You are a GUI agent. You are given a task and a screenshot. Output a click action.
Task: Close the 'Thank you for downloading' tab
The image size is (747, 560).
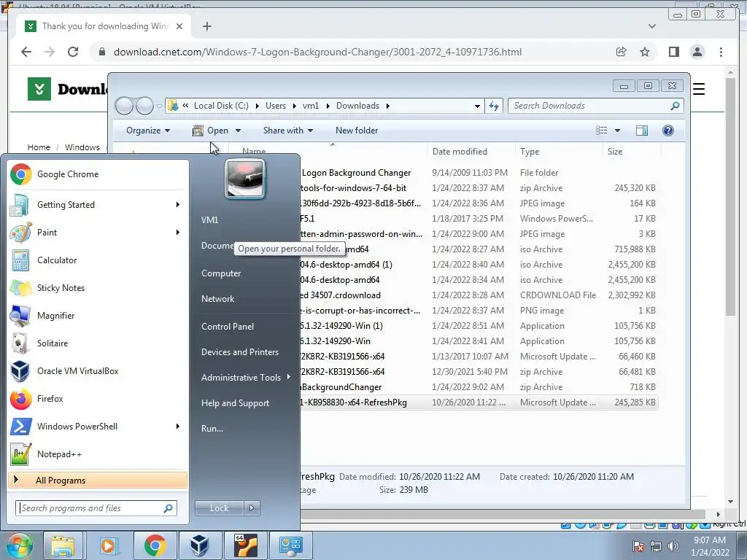coord(179,26)
